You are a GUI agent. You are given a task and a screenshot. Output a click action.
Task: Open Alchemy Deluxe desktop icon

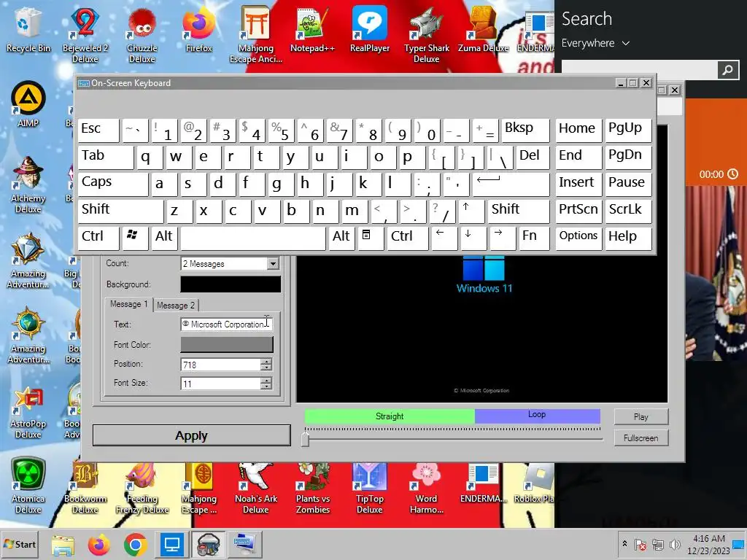tap(28, 184)
